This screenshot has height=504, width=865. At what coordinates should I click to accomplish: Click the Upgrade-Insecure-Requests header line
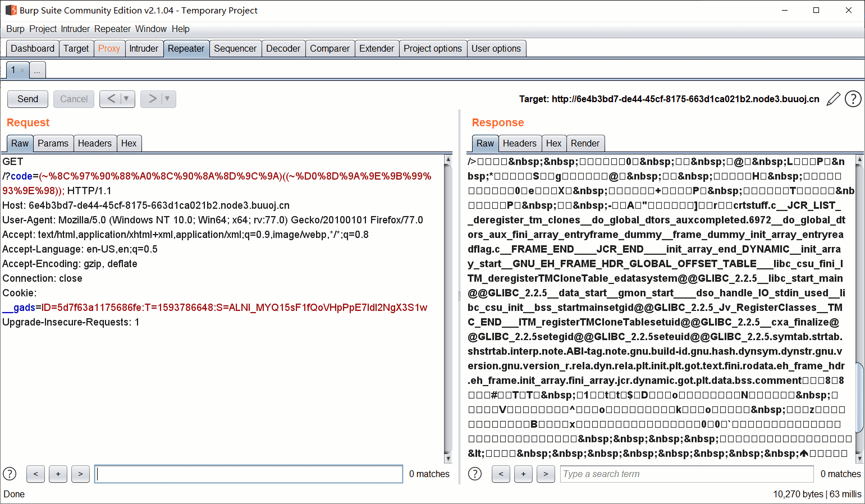coord(71,322)
